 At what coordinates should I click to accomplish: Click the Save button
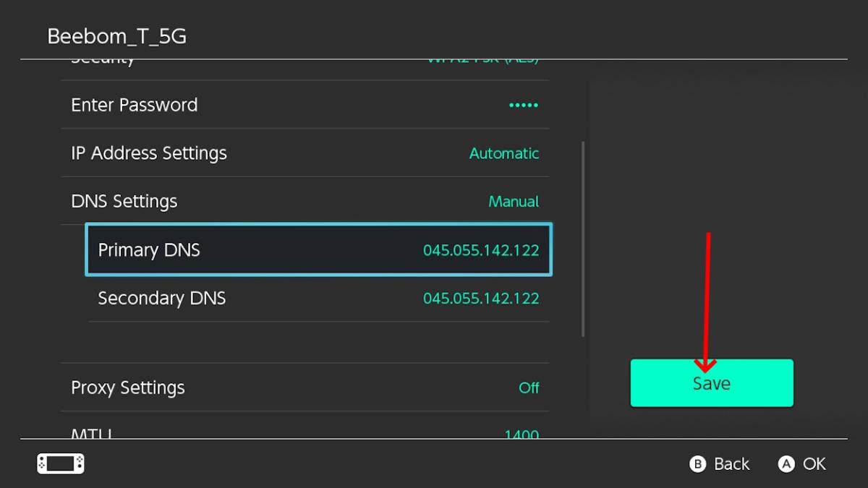[x=712, y=383]
